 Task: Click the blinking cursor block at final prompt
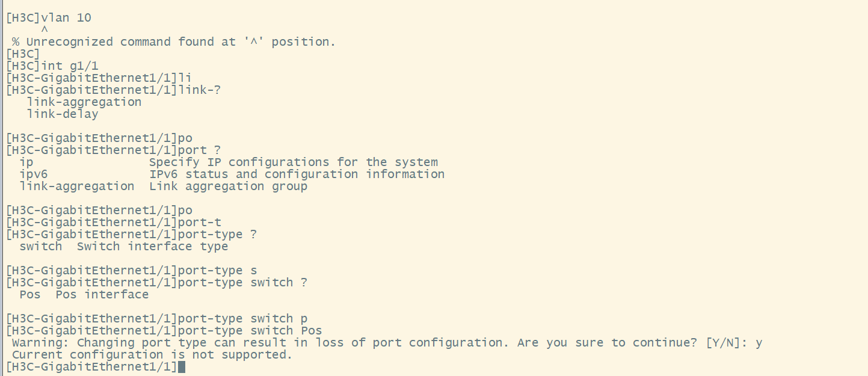[182, 367]
